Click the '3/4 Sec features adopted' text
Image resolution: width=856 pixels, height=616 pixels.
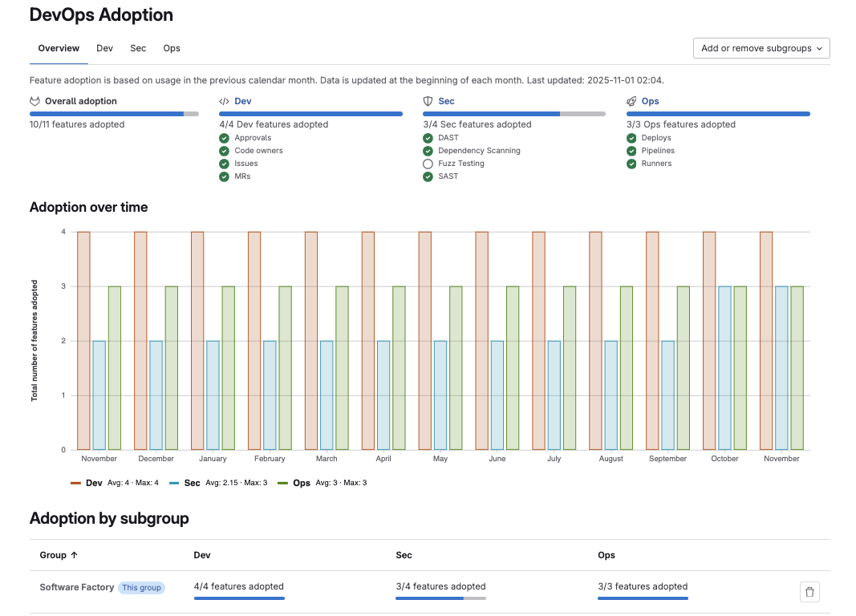pos(477,124)
